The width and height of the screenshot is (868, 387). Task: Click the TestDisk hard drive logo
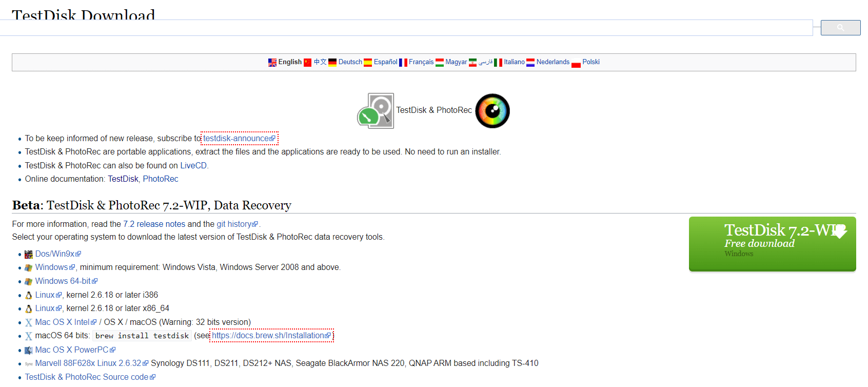(x=376, y=111)
